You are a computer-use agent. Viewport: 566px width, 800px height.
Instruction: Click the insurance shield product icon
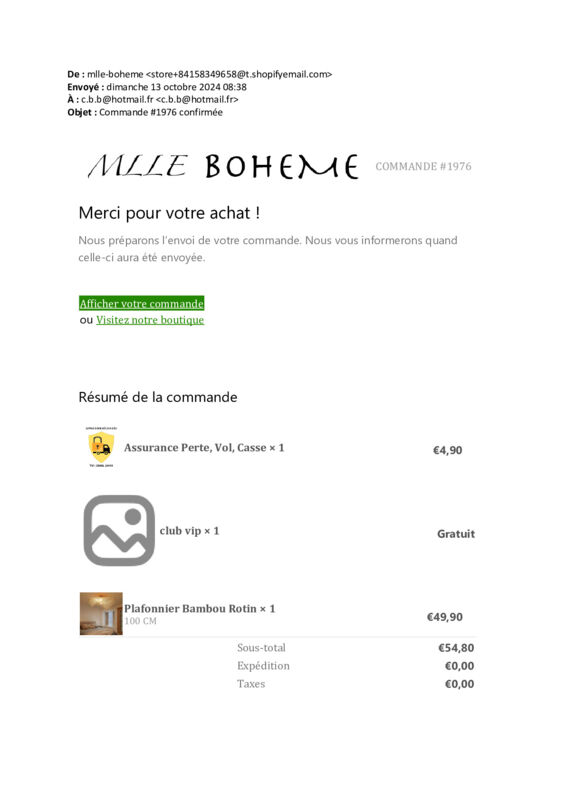coord(101,447)
